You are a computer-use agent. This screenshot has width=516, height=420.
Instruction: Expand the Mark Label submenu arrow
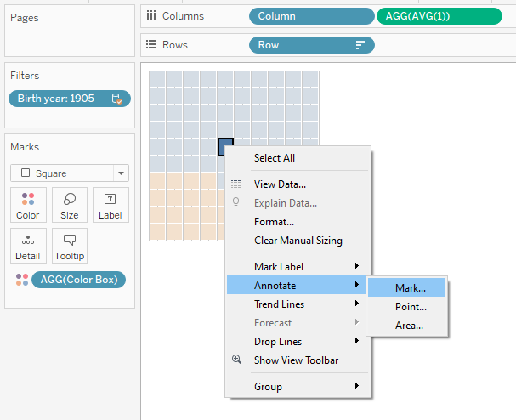[x=357, y=266]
